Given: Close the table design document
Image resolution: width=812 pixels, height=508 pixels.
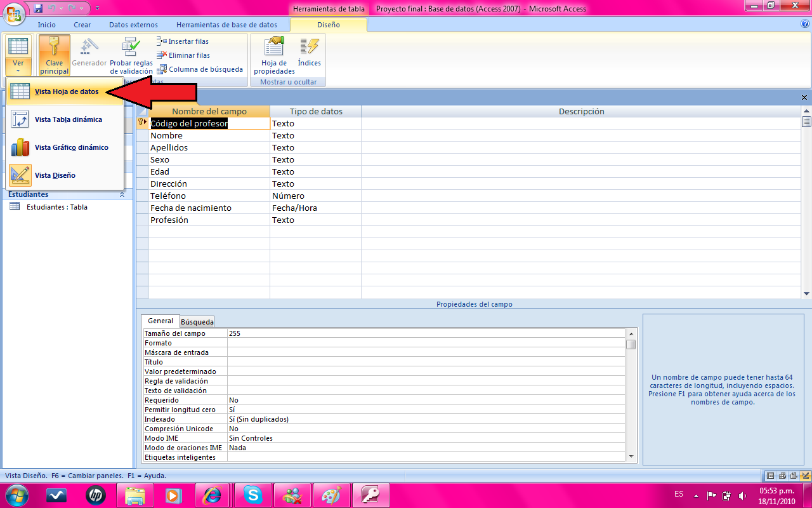Looking at the screenshot, I should (x=804, y=98).
